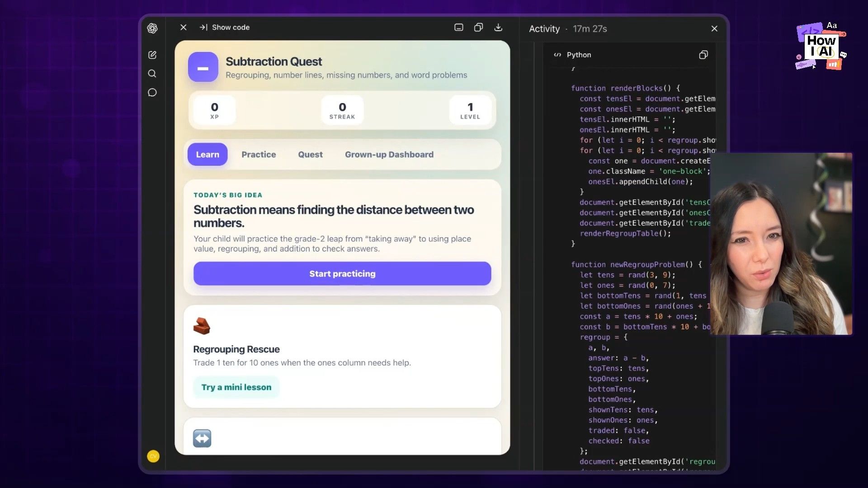Click 'function renderBlocks() {' code line
The image size is (868, 488).
coord(625,88)
